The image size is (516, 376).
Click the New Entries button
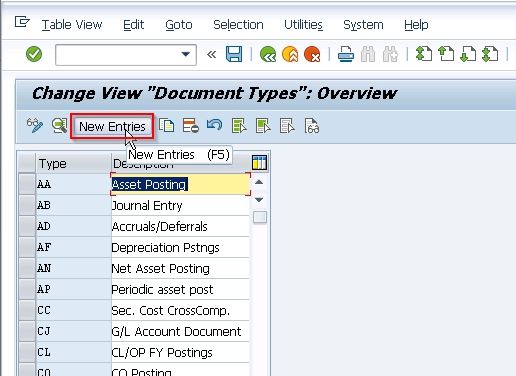[x=112, y=126]
